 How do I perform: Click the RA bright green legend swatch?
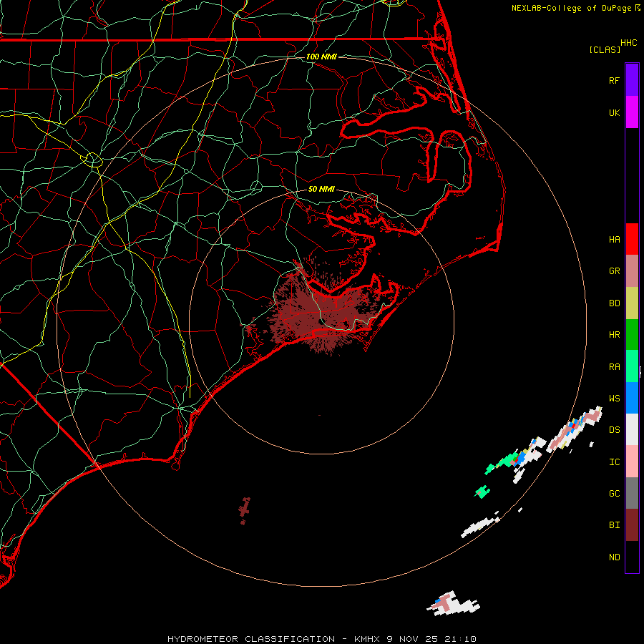(x=632, y=366)
